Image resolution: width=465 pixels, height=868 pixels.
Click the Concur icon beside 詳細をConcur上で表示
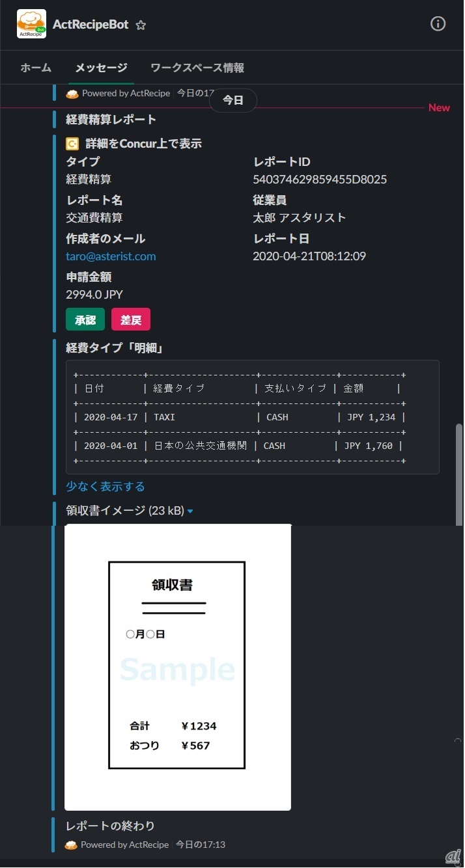click(x=72, y=144)
